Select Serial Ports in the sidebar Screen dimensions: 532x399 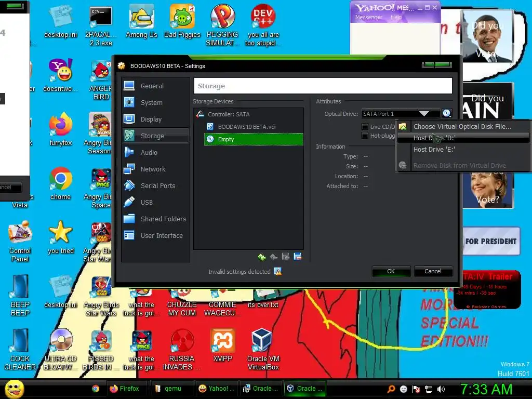point(155,185)
